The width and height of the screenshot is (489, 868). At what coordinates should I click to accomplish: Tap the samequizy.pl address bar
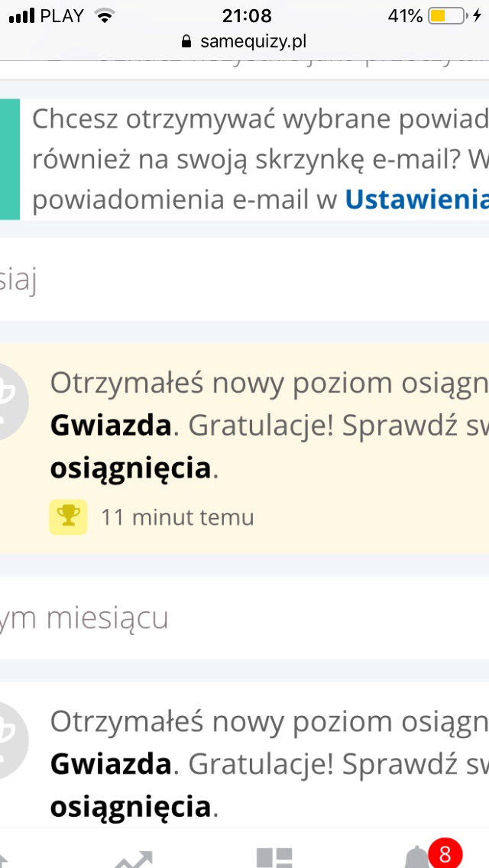(x=244, y=41)
